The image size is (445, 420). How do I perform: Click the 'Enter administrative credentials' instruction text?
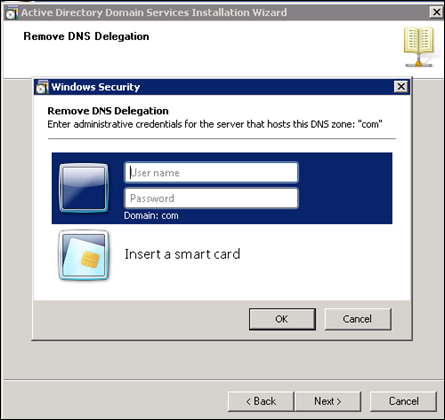pos(215,124)
